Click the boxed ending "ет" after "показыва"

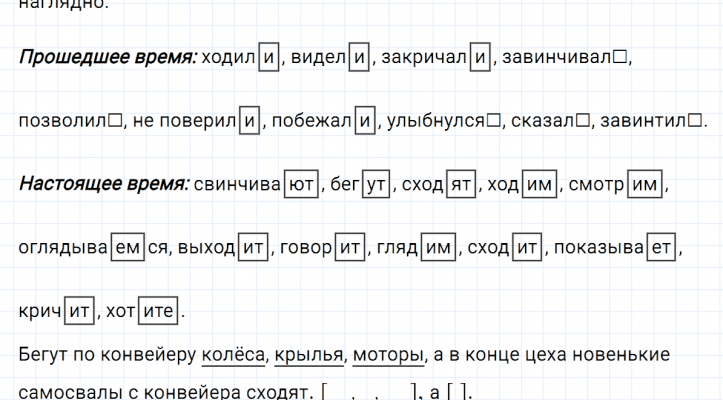pos(661,248)
